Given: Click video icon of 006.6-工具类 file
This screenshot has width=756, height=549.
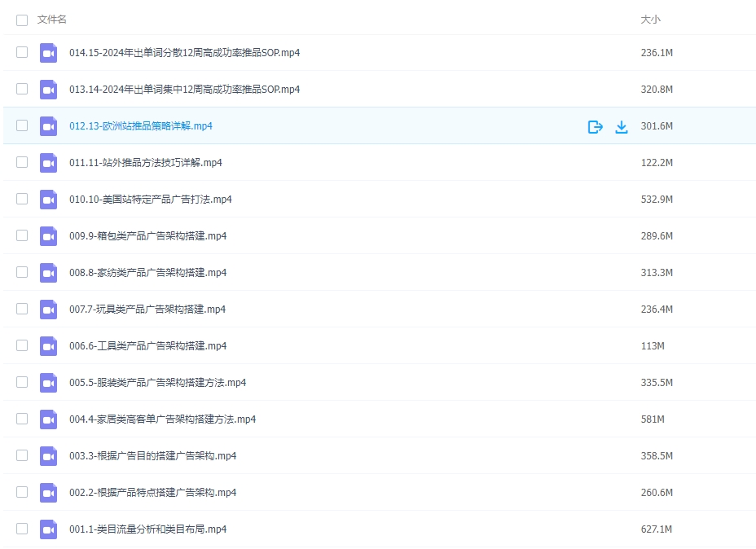Looking at the screenshot, I should click(x=48, y=346).
